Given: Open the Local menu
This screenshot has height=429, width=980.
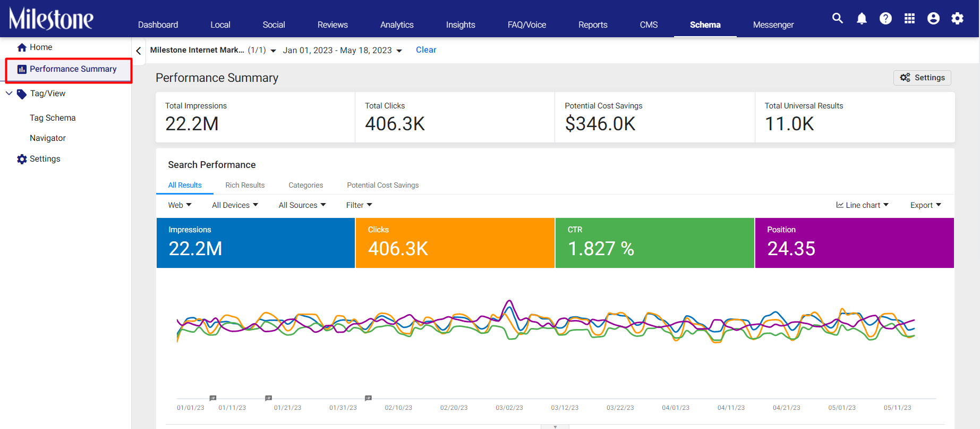Looking at the screenshot, I should pyautogui.click(x=220, y=24).
